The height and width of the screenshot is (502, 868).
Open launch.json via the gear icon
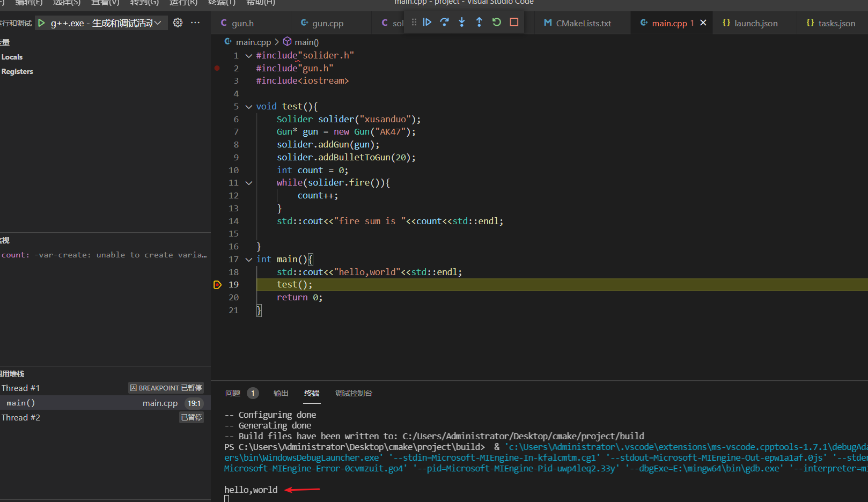pos(178,23)
